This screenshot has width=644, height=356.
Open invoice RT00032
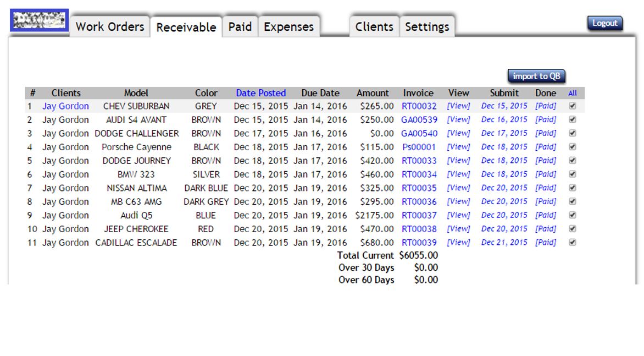(419, 106)
